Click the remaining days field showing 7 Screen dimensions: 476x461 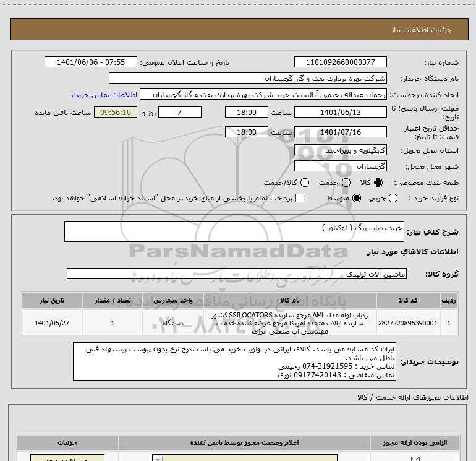(x=180, y=113)
